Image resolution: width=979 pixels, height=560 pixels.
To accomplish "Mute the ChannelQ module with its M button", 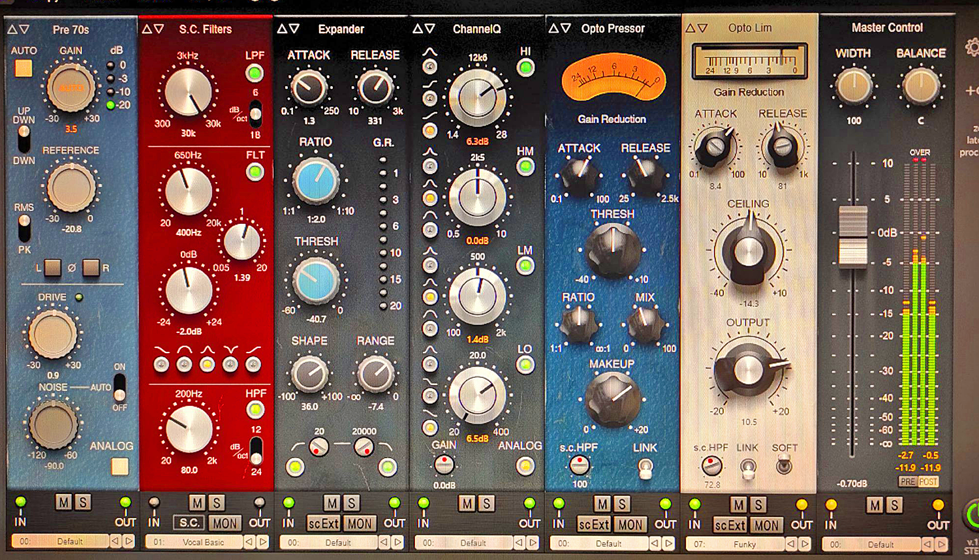I will [x=467, y=504].
